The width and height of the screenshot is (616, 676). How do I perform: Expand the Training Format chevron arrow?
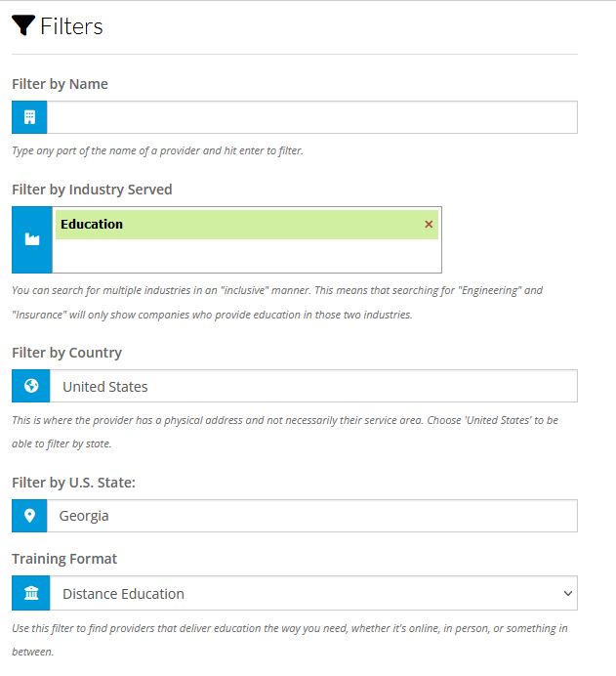pos(568,593)
